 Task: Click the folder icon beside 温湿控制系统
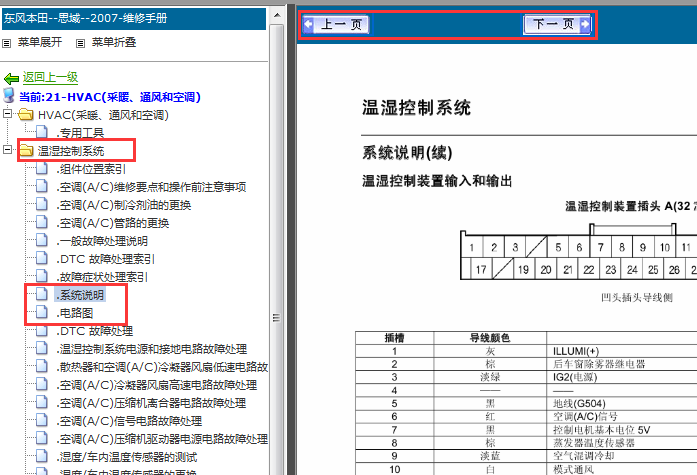(x=26, y=151)
